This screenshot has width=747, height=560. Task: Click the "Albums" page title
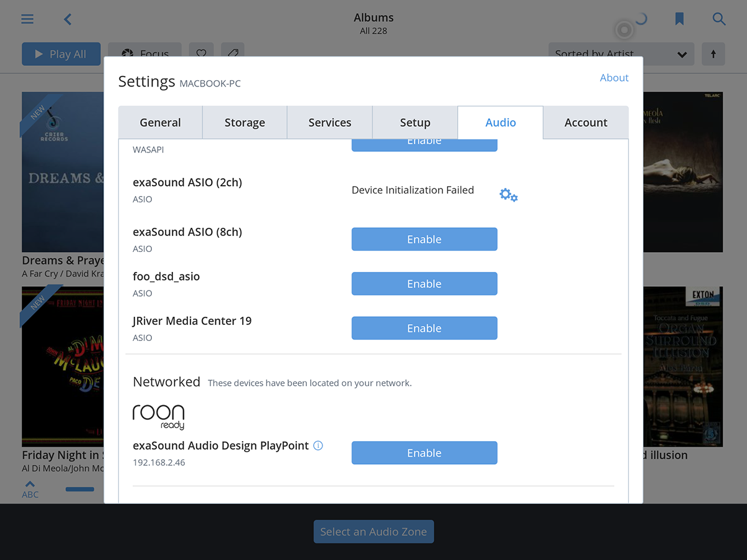tap(374, 17)
